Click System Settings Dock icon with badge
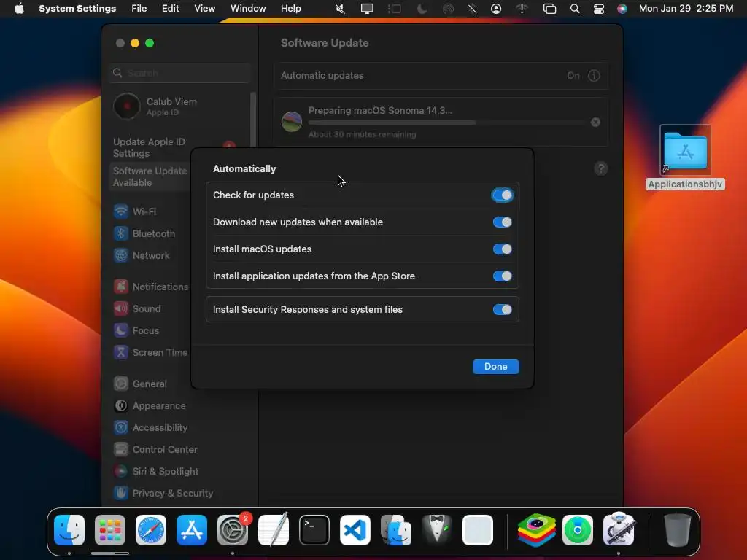This screenshot has width=747, height=560. (233, 530)
